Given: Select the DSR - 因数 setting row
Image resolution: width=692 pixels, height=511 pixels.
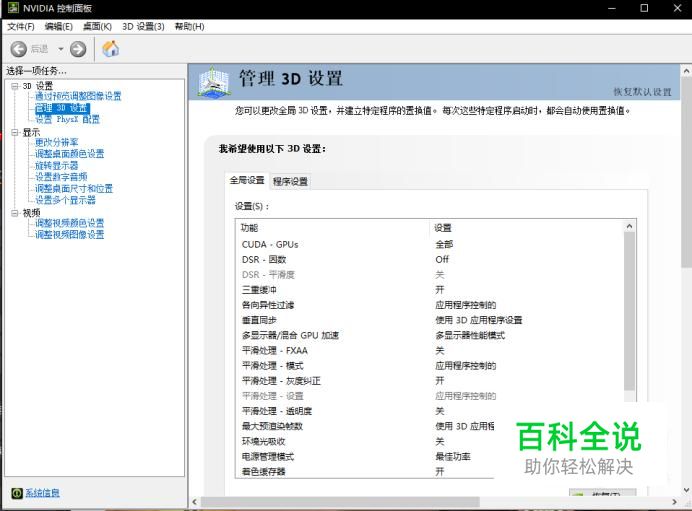Looking at the screenshot, I should pos(430,259).
